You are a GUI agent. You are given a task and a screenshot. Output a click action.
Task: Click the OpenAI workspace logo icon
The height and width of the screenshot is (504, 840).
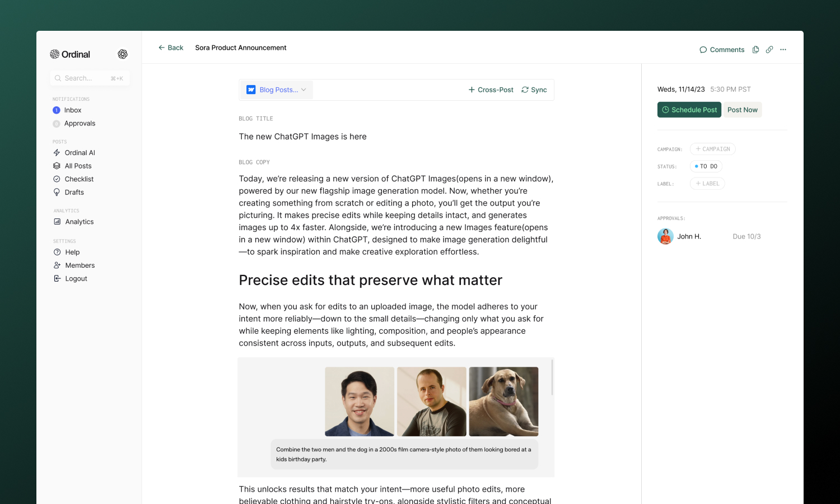click(x=123, y=54)
